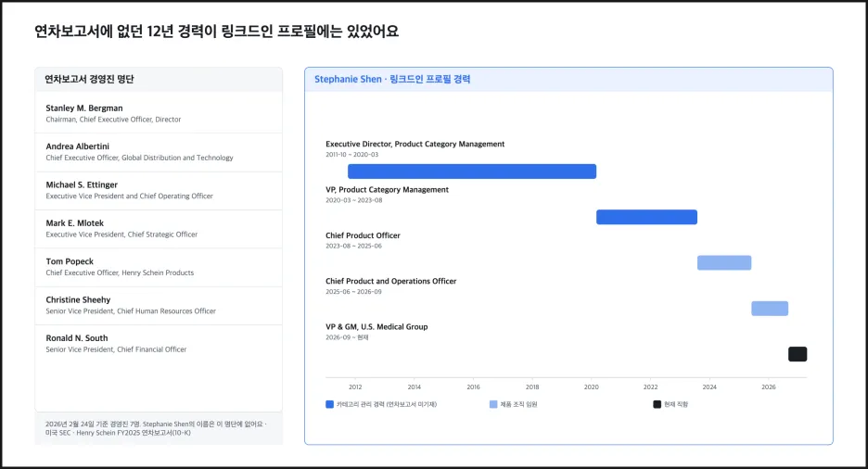This screenshot has width=868, height=469.
Task: Click the Andrea Albertini name
Action: [78, 146]
